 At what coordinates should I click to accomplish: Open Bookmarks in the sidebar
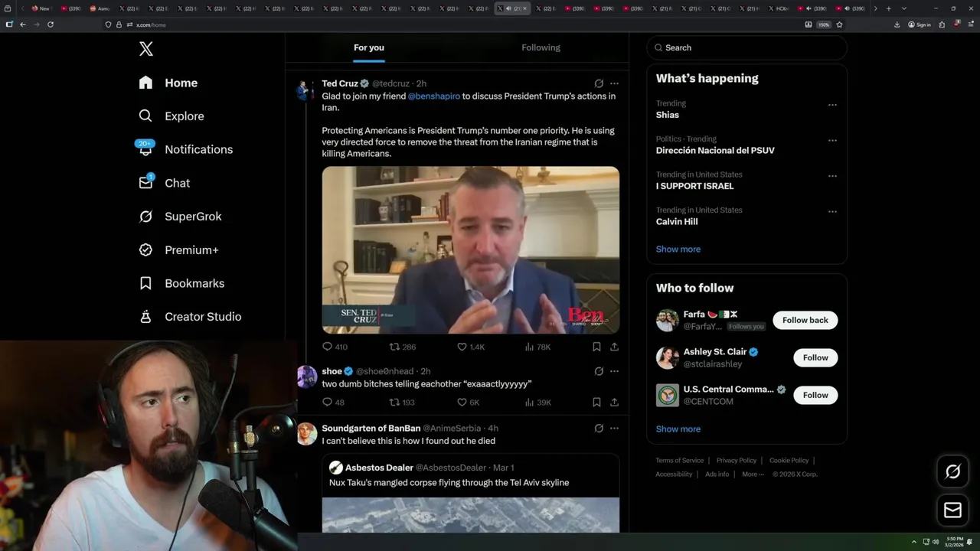pyautogui.click(x=181, y=283)
